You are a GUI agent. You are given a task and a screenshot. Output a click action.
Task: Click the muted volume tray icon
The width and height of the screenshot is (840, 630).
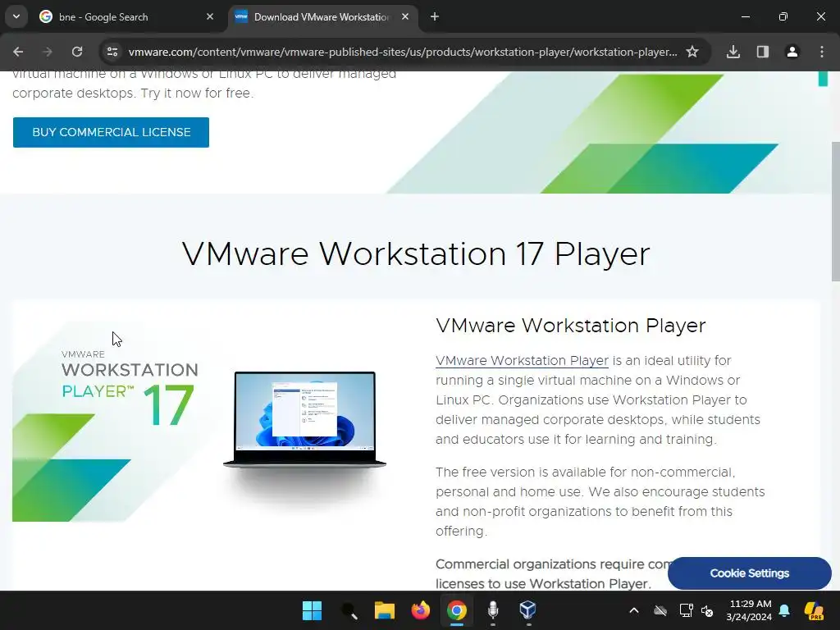pos(707,610)
